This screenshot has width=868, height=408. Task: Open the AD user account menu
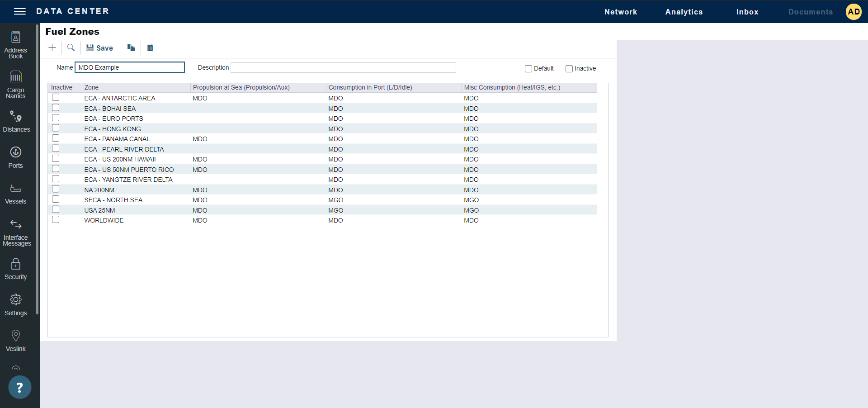pos(854,12)
